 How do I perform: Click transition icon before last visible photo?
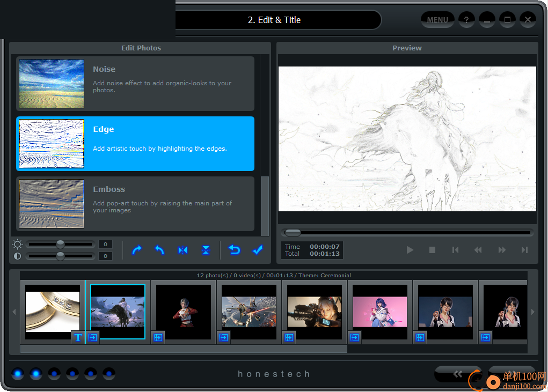click(x=485, y=337)
